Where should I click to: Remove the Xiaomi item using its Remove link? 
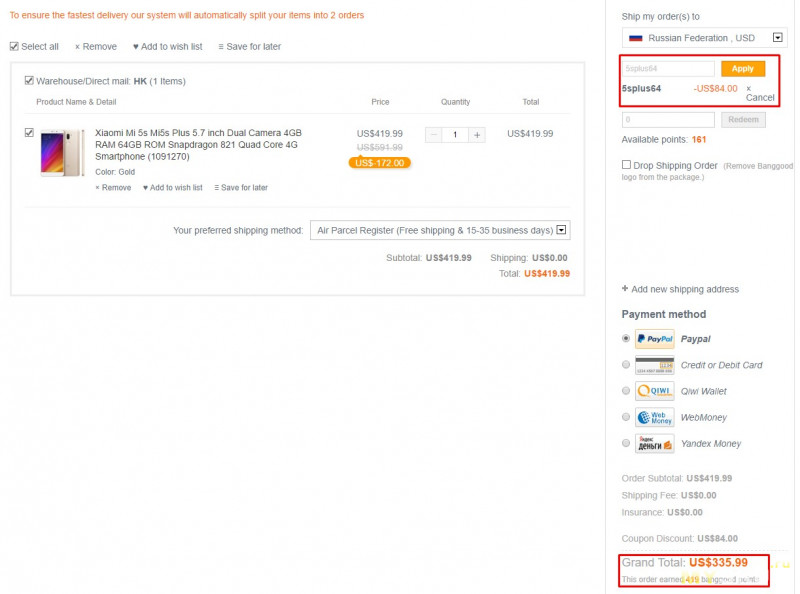(x=113, y=188)
